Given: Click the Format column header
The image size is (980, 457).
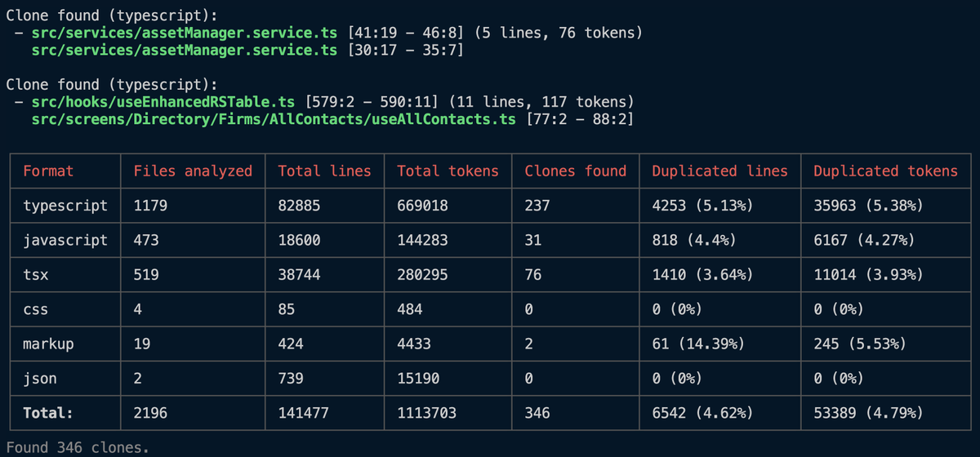Looking at the screenshot, I should (48, 171).
